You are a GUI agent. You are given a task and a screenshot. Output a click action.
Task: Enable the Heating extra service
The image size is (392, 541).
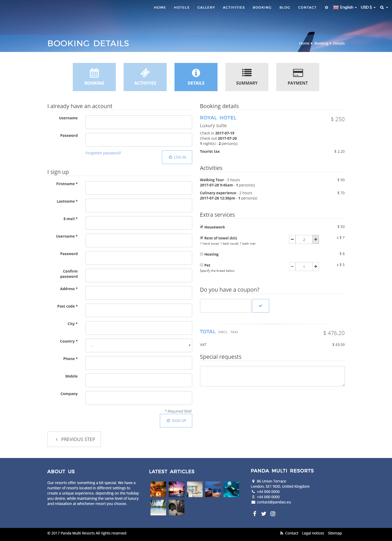click(x=202, y=254)
